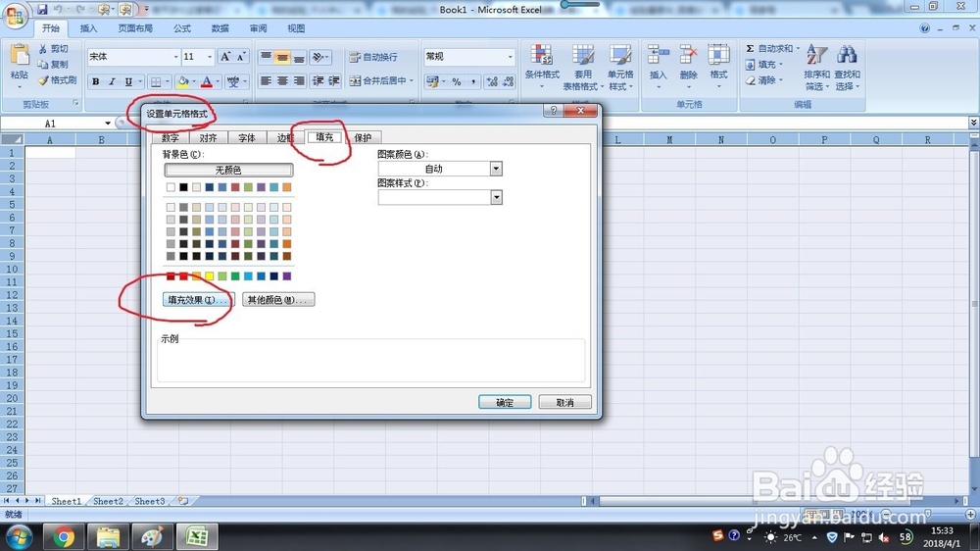980x551 pixels.
Task: Open find and select (查找和选择)
Action: point(847,67)
